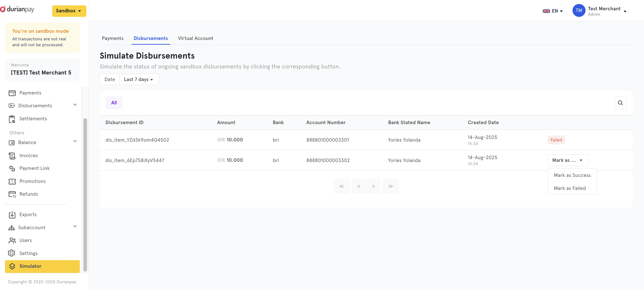Switch to the Virtual Account tab
This screenshot has height=290, width=644.
click(195, 38)
